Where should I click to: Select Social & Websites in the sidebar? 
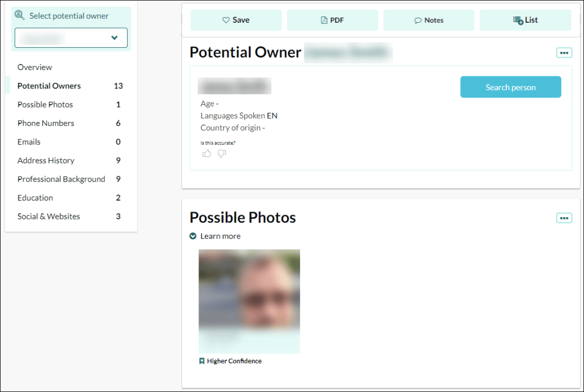tap(48, 216)
